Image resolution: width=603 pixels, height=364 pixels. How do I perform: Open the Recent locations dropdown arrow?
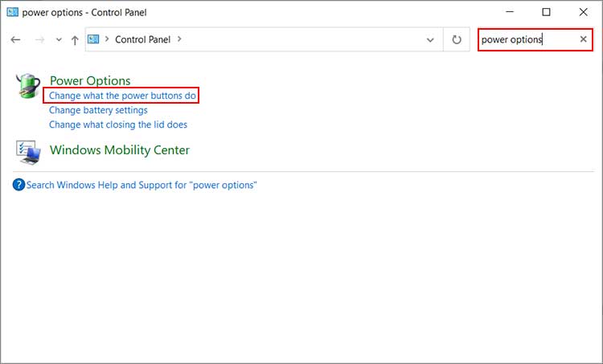(58, 39)
